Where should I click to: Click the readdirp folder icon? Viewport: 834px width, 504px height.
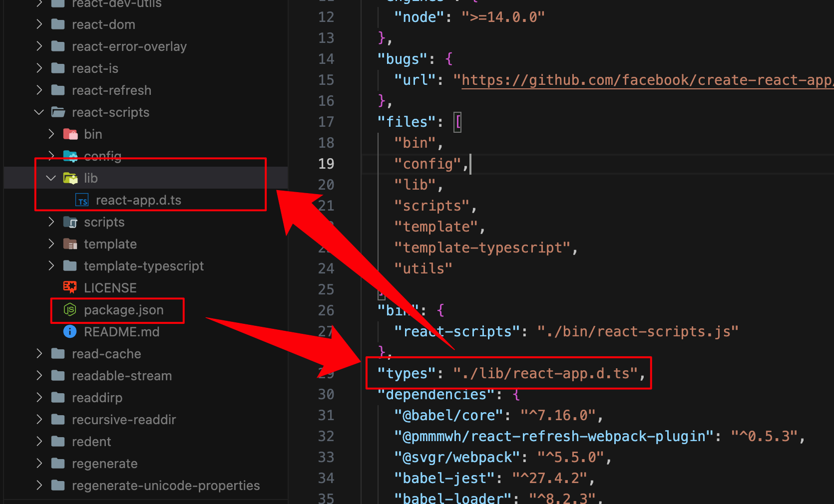58,398
